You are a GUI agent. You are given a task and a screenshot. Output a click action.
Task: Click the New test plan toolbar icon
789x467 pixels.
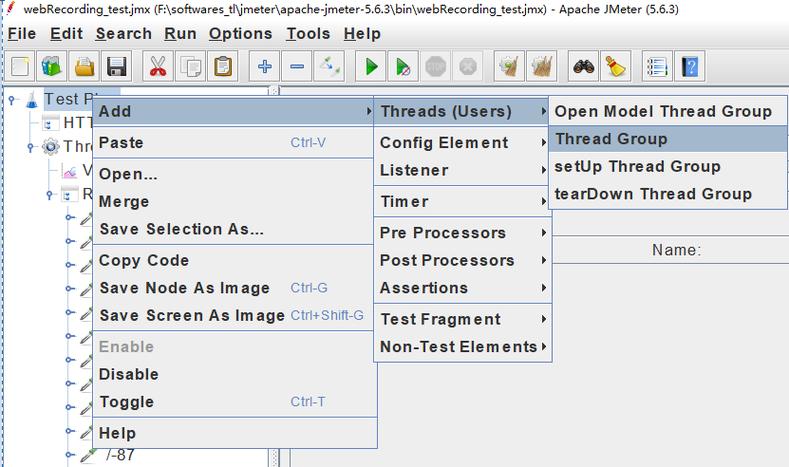21,67
